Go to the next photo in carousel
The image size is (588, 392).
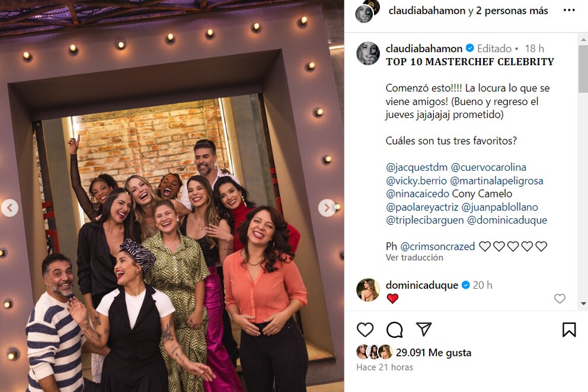327,208
